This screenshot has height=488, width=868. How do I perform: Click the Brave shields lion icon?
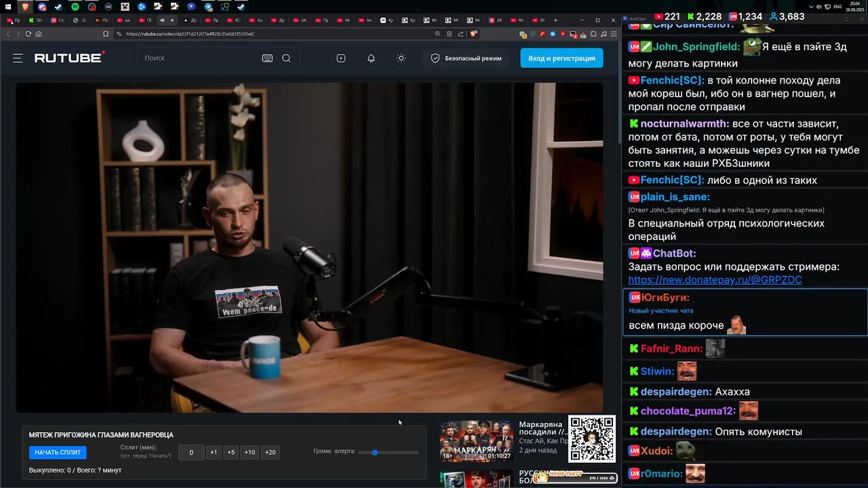click(x=473, y=34)
